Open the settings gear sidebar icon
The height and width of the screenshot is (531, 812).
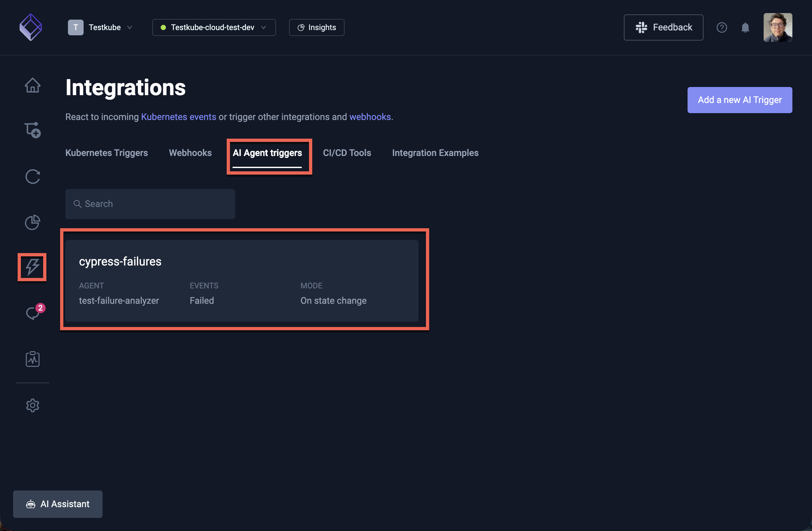(32, 405)
